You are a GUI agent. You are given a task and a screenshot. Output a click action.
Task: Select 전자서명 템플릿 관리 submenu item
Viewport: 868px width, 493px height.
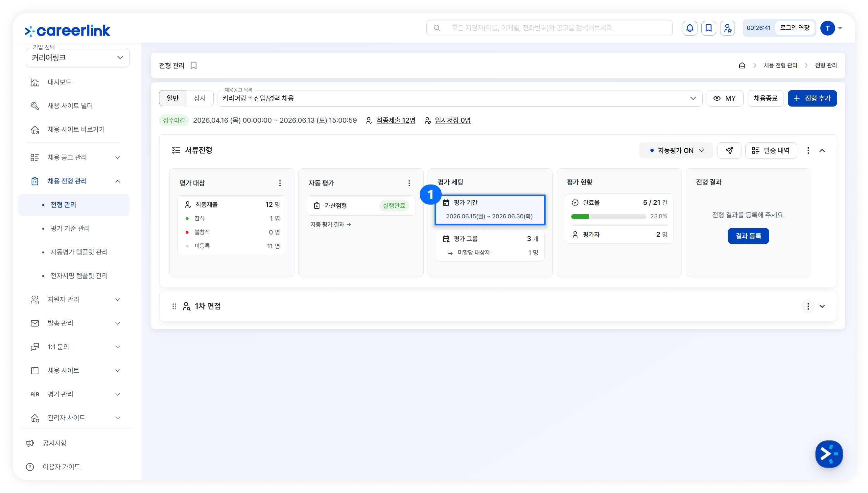pyautogui.click(x=74, y=276)
